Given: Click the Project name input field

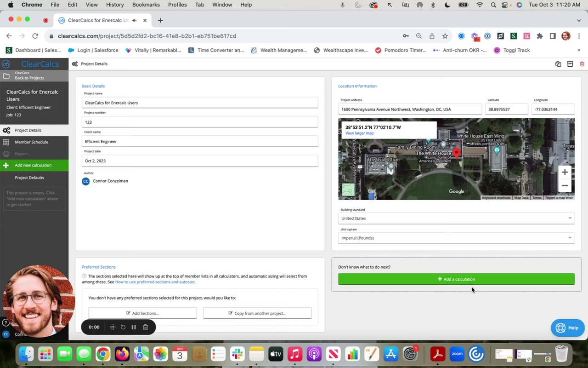Looking at the screenshot, I should (200, 103).
